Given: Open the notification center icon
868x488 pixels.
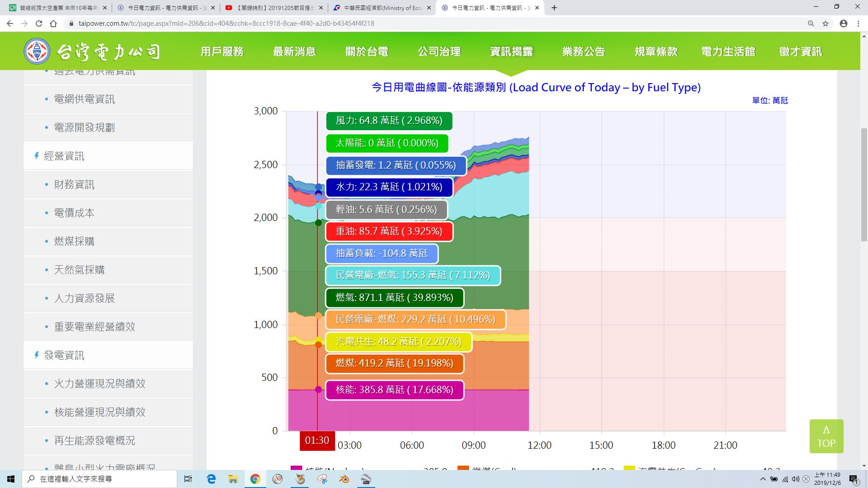Looking at the screenshot, I should point(854,479).
